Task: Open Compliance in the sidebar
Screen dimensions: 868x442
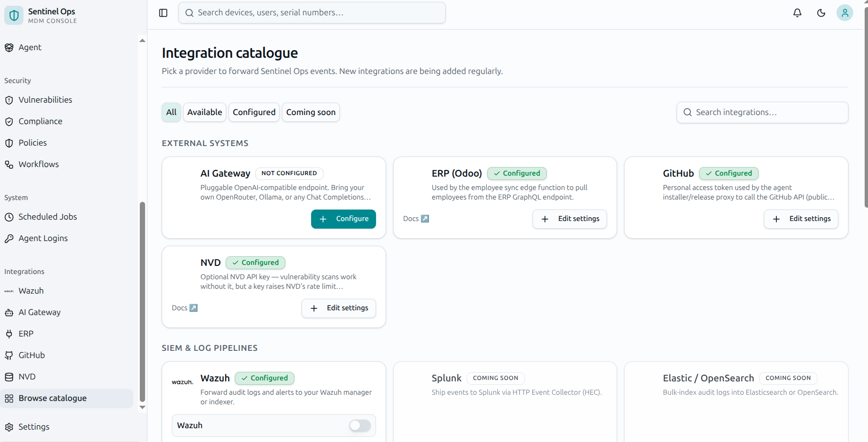Action: click(x=67, y=122)
